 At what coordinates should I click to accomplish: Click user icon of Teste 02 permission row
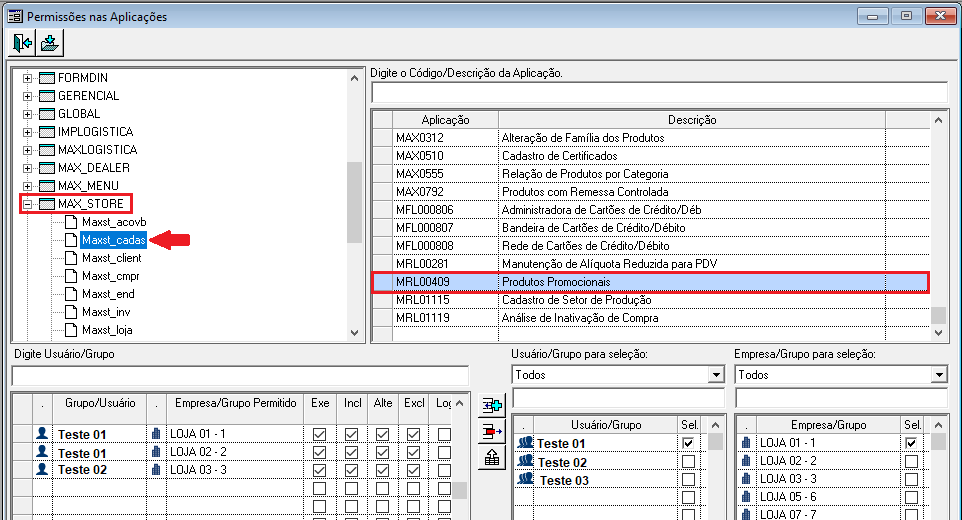[x=42, y=469]
